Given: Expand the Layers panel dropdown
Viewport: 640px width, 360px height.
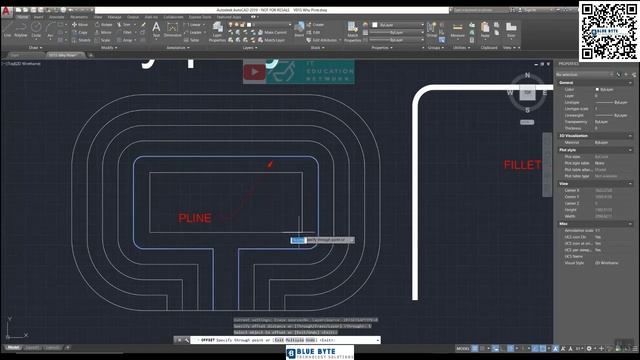Looking at the screenshot, I should pos(250,48).
